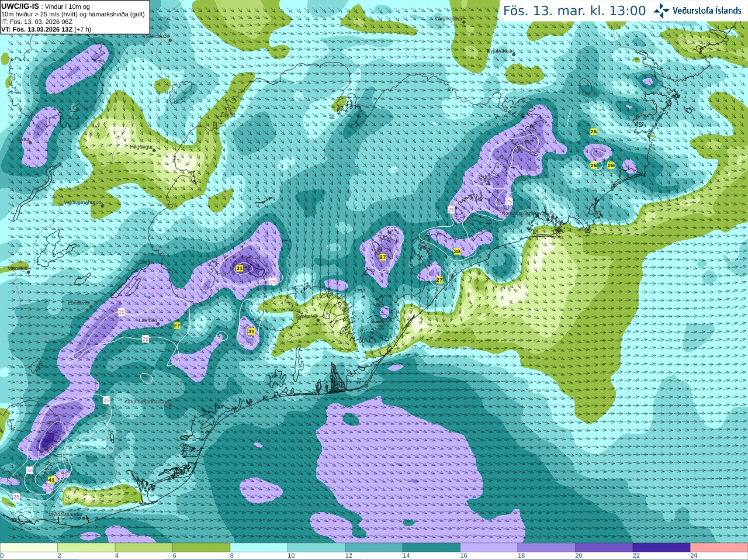Click the legend scale value 24
Screen dimensions: 748x560
(694, 556)
